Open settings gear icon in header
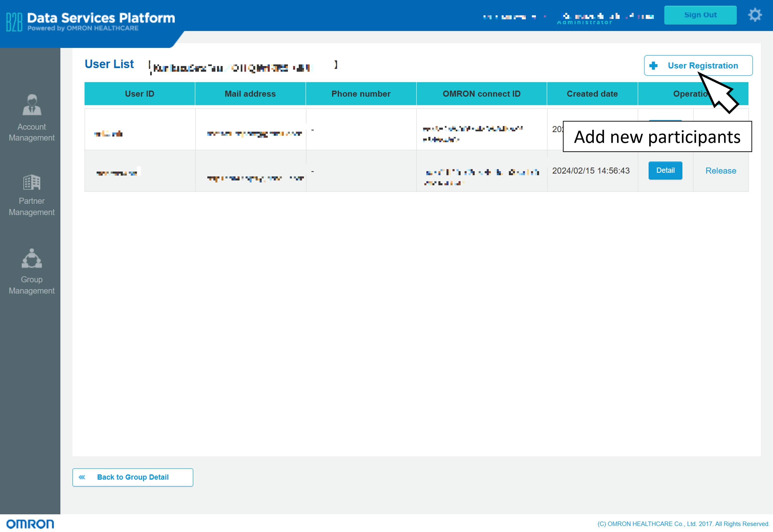Viewport: 773px width, 532px height. point(755,15)
